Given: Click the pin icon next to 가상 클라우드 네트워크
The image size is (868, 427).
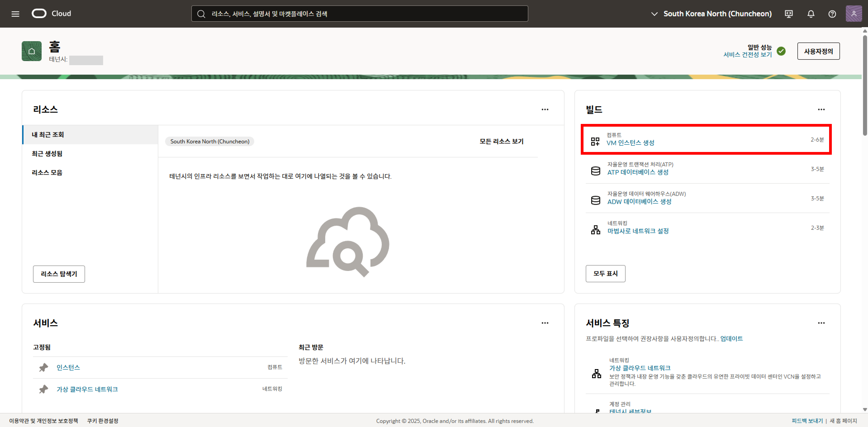Looking at the screenshot, I should point(43,389).
